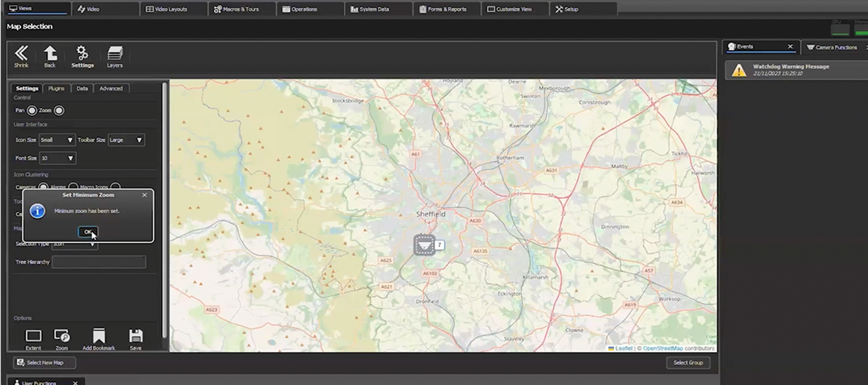
Task: Close the User Functions tab
Action: pos(75,382)
